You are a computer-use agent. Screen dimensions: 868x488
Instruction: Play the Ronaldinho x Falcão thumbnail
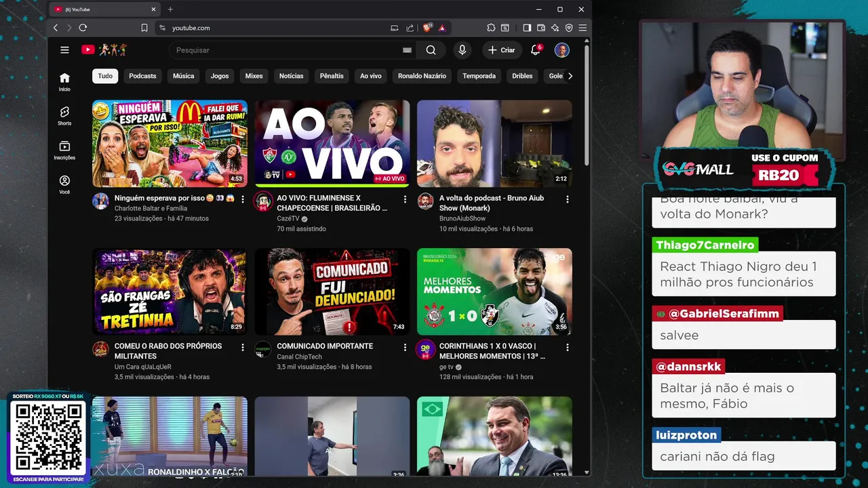pos(170,436)
